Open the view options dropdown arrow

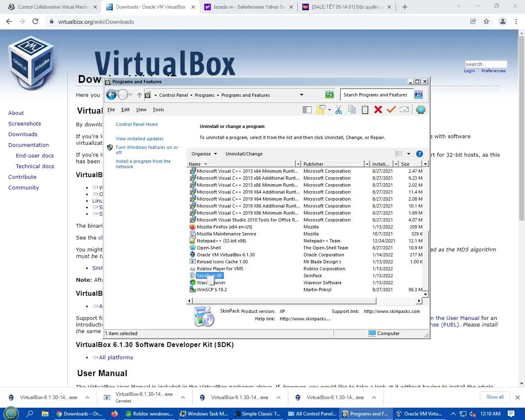click(409, 154)
